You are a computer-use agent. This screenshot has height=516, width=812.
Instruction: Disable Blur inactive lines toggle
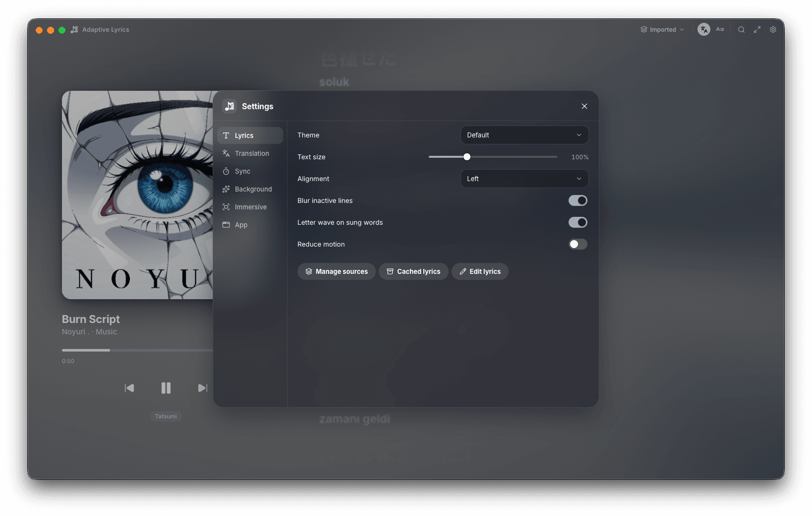coord(578,200)
